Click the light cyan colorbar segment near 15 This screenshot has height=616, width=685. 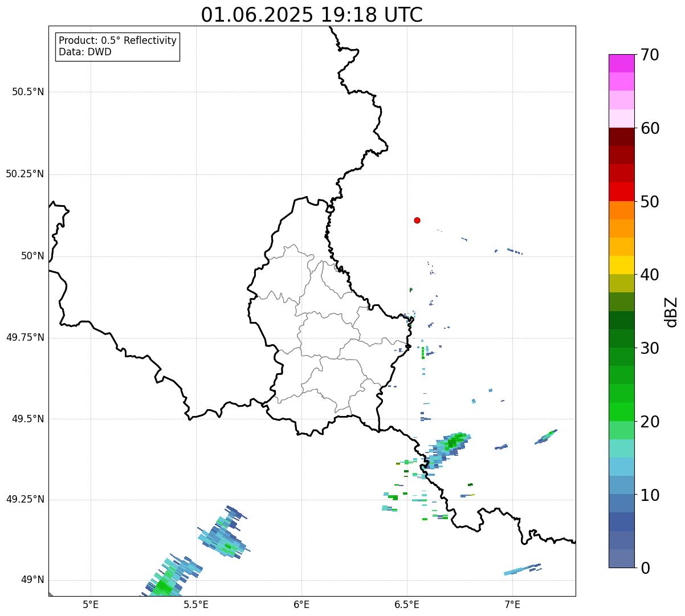click(622, 448)
